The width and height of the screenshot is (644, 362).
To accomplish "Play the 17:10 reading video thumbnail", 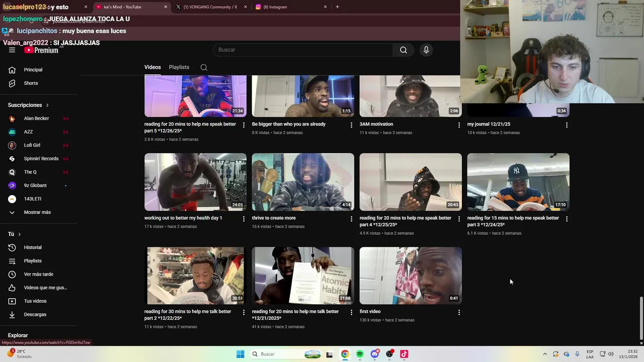I will click(518, 182).
